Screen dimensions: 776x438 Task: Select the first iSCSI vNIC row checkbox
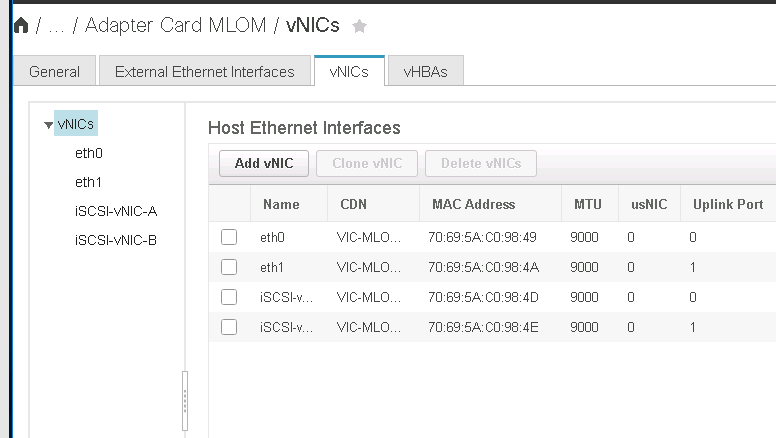click(229, 297)
